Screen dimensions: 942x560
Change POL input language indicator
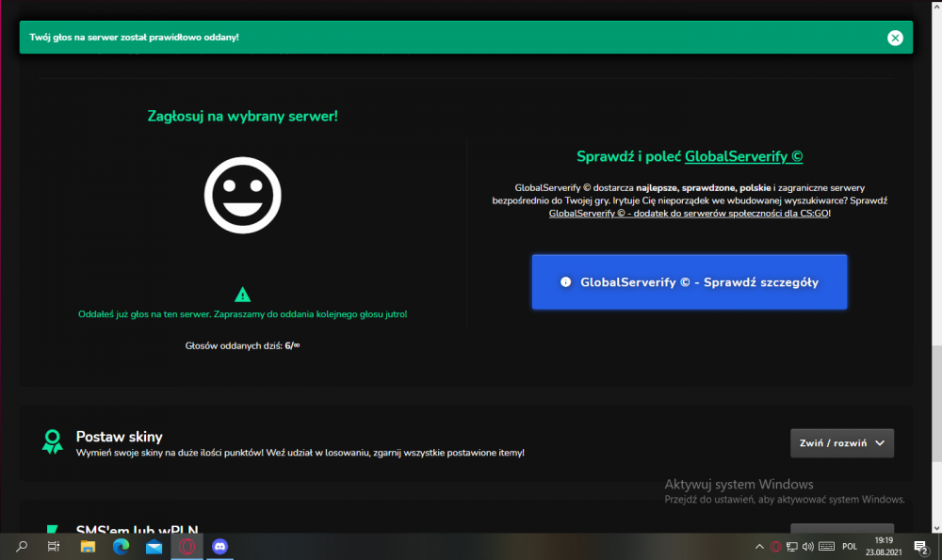pos(850,546)
